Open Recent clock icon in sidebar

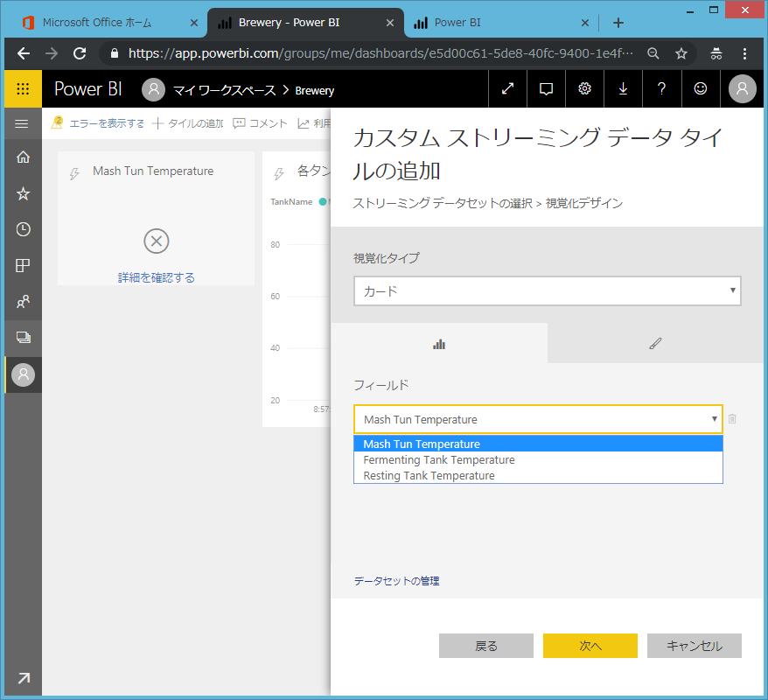point(23,229)
